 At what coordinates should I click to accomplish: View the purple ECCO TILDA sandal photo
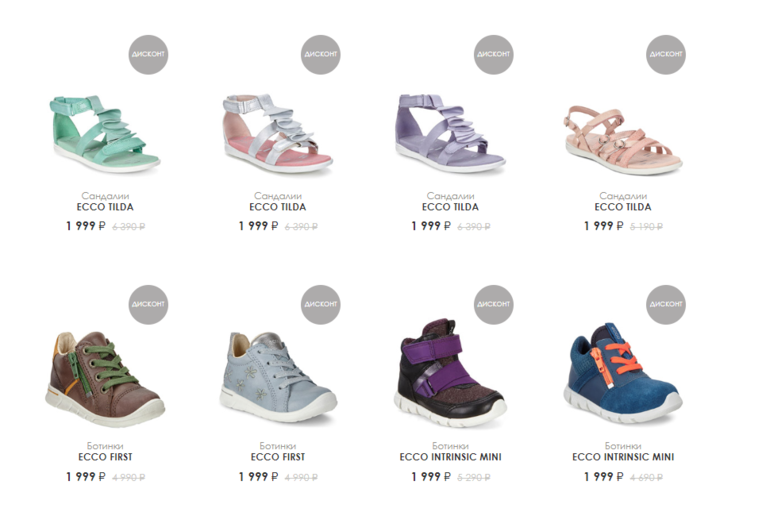coord(450,134)
